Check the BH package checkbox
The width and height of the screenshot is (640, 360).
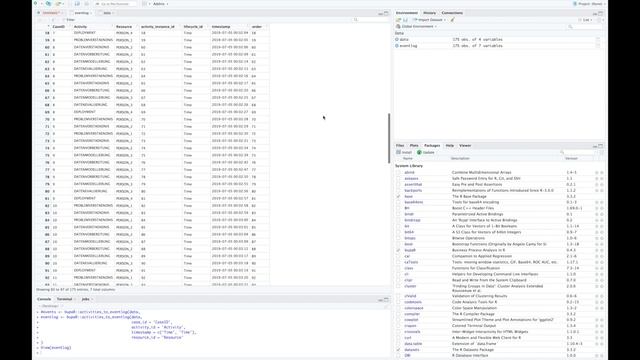pyautogui.click(x=398, y=208)
